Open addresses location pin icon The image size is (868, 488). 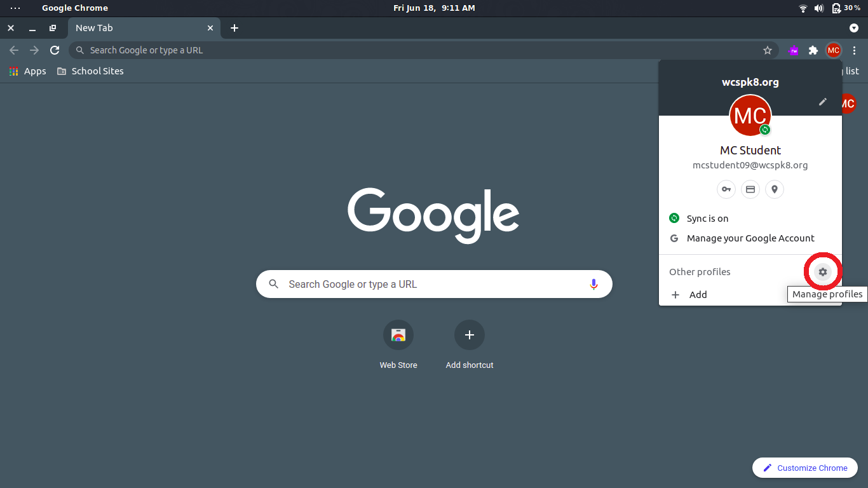[775, 189]
